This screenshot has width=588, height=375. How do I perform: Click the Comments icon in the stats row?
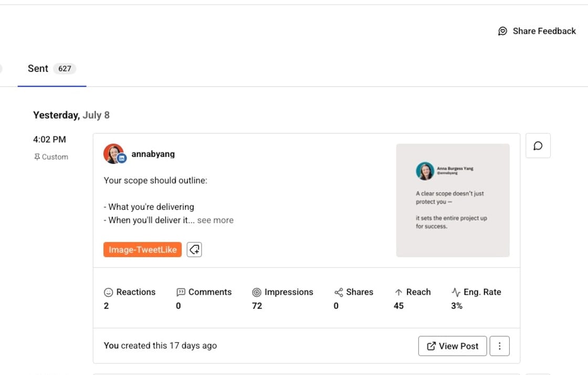(181, 292)
